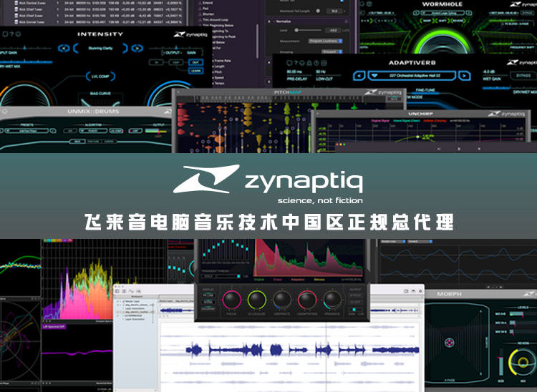Image resolution: width=537 pixels, height=392 pixels.
Task: Click previous preset arrow in Wormhole
Action: [x=416, y=13]
